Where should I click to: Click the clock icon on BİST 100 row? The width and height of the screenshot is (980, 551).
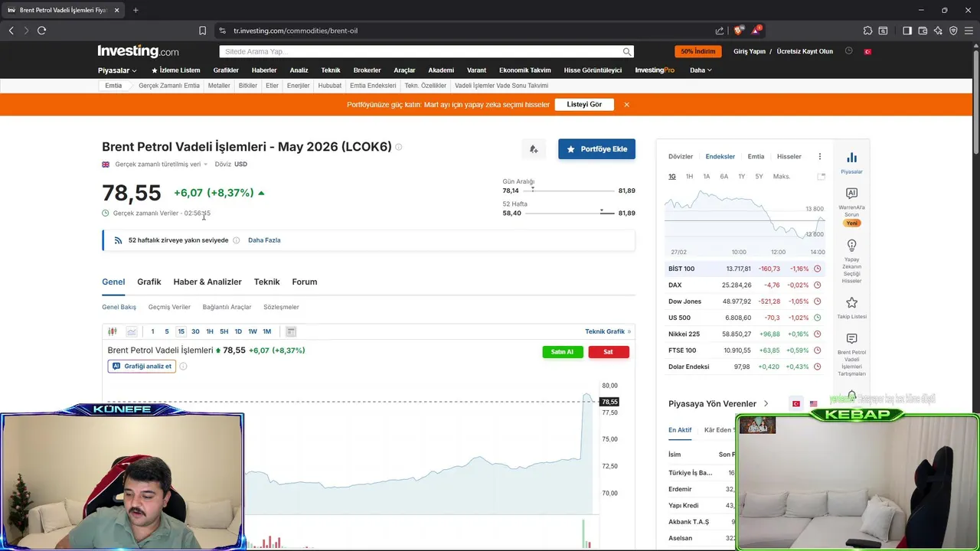[x=817, y=269]
